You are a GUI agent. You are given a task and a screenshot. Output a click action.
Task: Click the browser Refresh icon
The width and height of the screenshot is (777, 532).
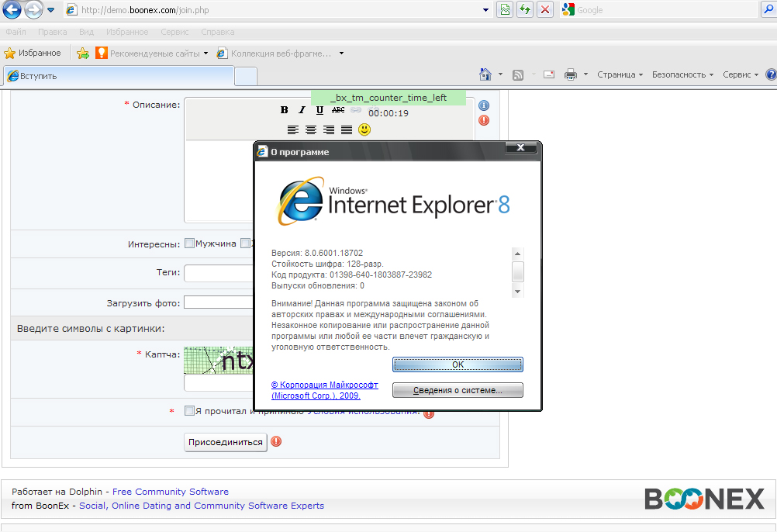click(x=525, y=10)
